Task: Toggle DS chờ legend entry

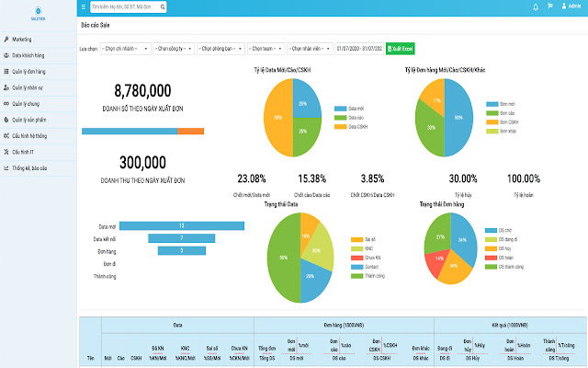Action: [x=498, y=230]
